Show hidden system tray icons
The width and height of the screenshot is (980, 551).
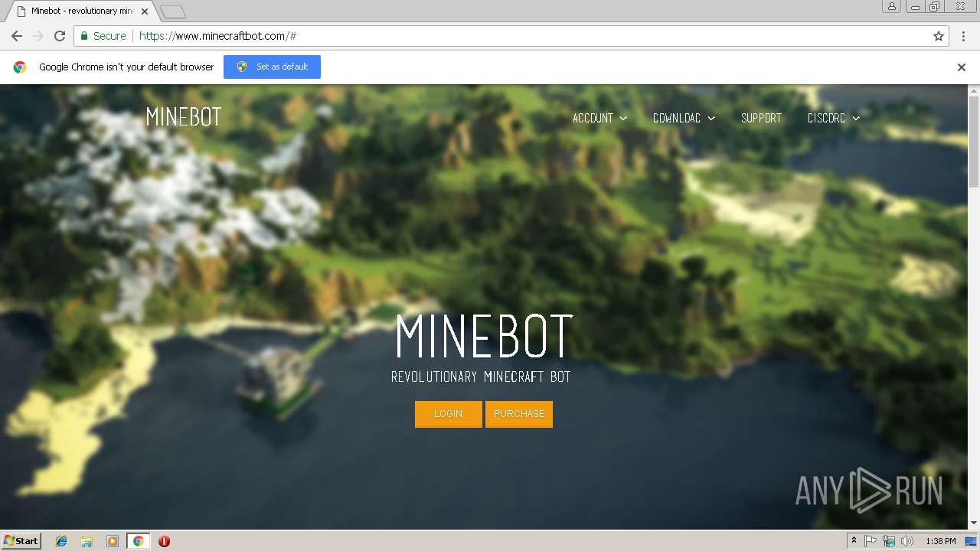(854, 541)
